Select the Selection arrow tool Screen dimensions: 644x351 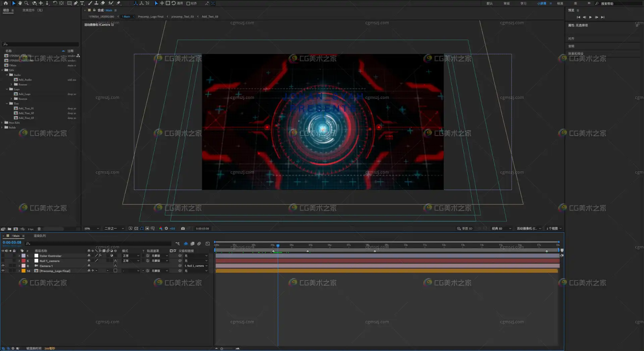14,3
